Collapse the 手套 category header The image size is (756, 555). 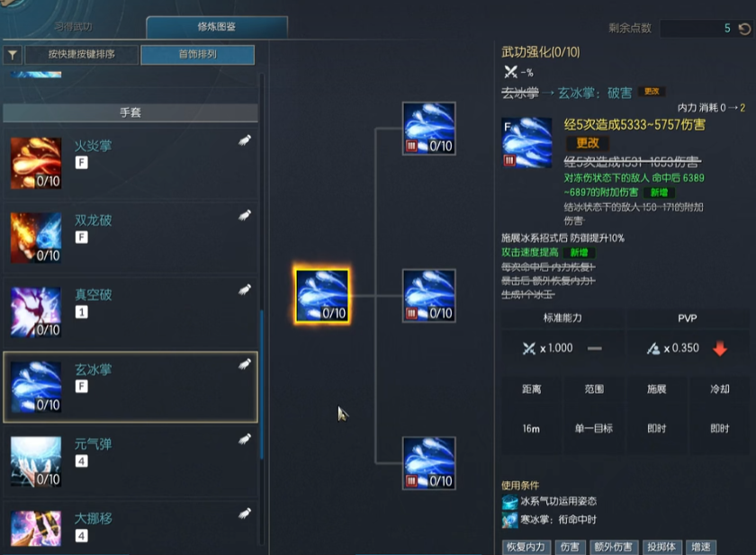pos(130,112)
